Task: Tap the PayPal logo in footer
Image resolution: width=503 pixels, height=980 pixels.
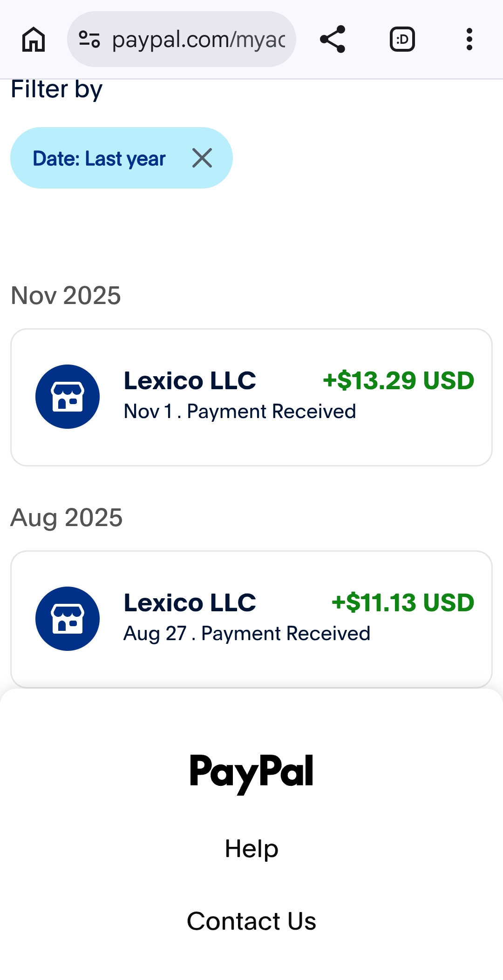Action: pyautogui.click(x=251, y=774)
